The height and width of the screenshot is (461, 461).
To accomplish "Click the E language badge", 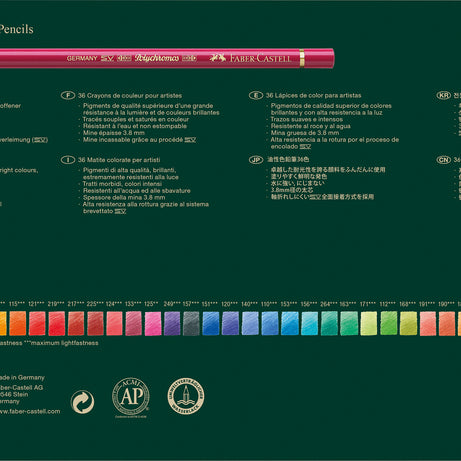I will tap(256, 96).
